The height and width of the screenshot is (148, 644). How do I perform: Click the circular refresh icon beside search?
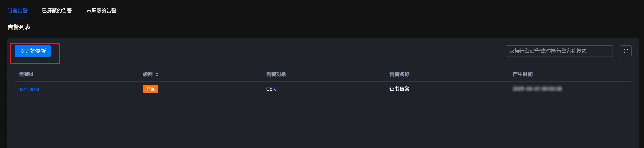tap(626, 51)
